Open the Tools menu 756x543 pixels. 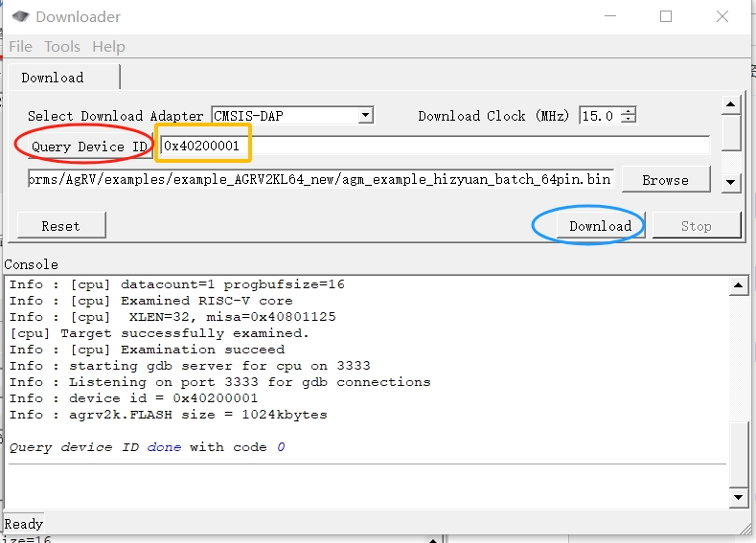(62, 47)
